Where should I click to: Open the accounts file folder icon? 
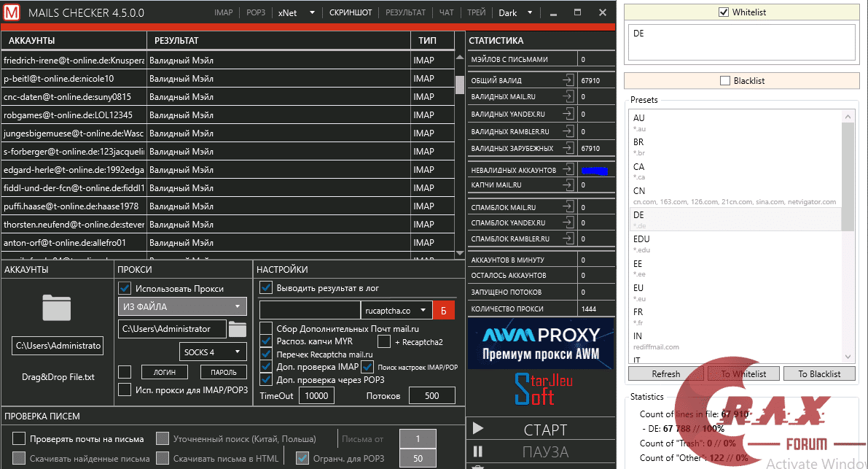(x=57, y=308)
